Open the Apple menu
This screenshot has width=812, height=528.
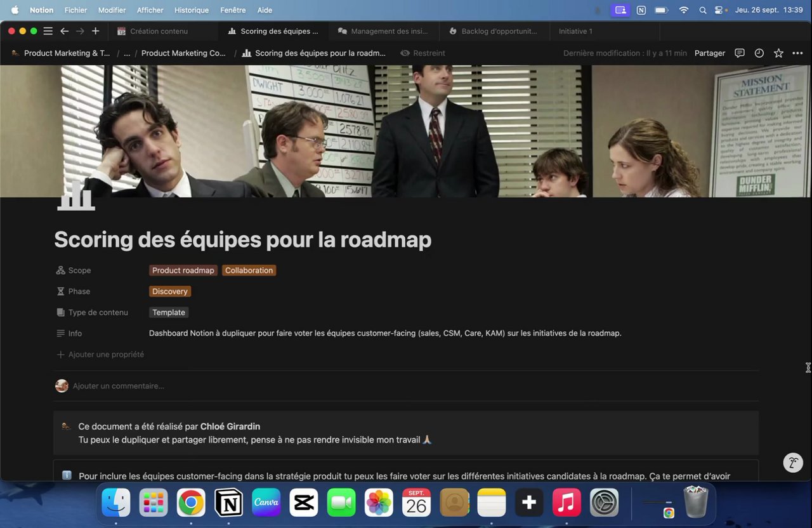click(15, 10)
